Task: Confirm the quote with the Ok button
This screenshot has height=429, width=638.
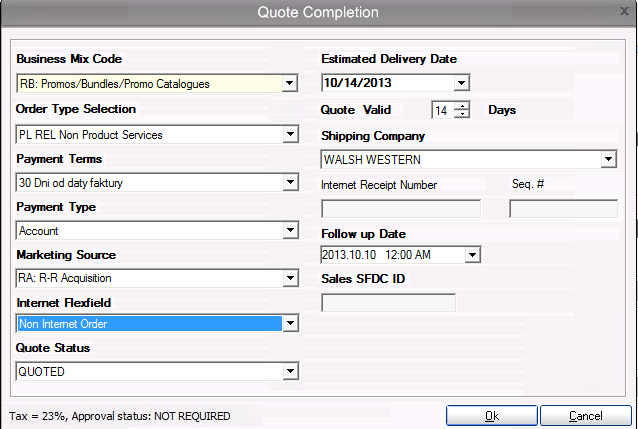Action: point(492,416)
